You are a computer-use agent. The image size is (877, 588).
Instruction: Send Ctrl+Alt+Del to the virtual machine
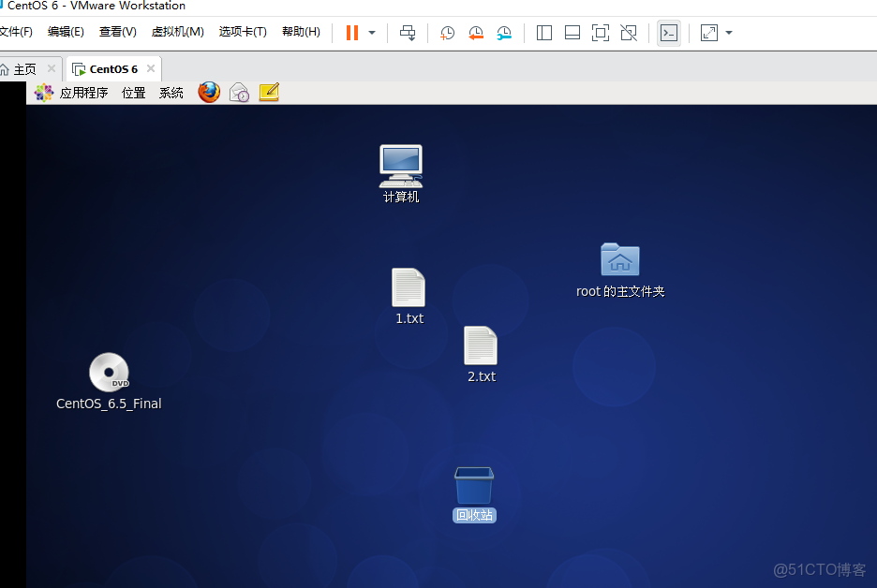tap(408, 33)
